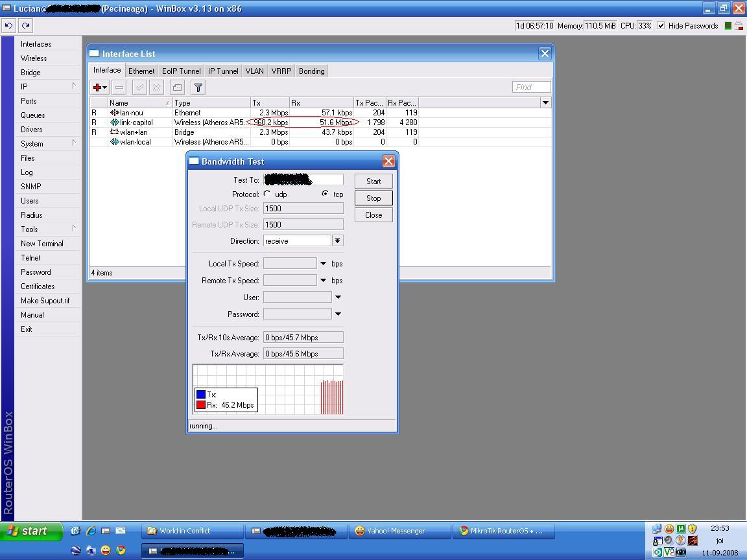The height and width of the screenshot is (560, 747).
Task: Open World in Conflict taskbar item
Action: coord(193,531)
